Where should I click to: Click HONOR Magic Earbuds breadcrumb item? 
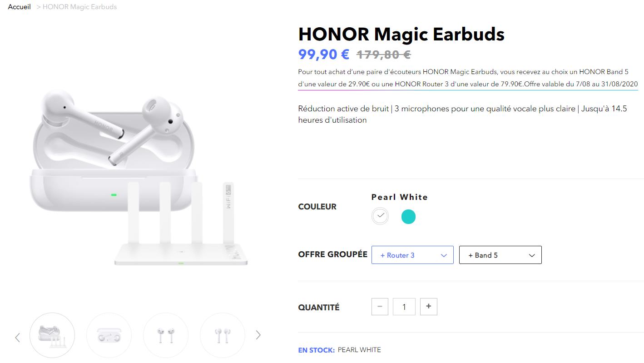pos(79,7)
